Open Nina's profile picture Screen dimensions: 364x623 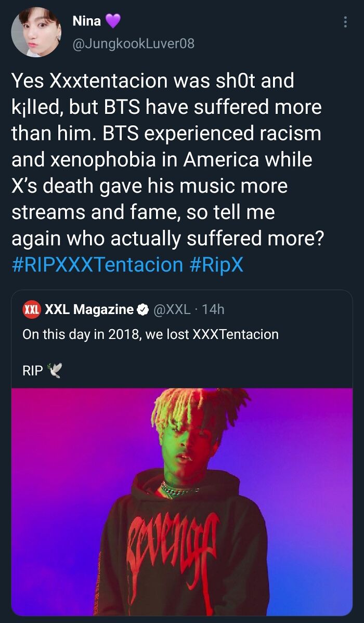point(36,32)
